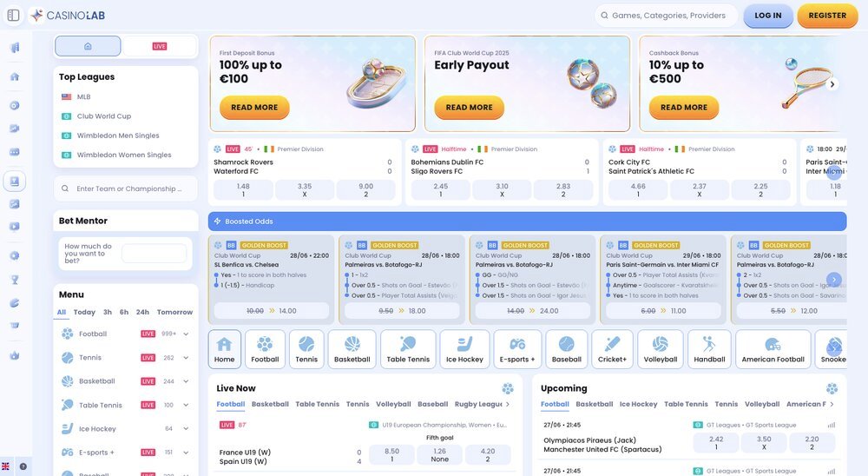
Task: Open the CasinoLab logo home link
Action: (x=68, y=16)
